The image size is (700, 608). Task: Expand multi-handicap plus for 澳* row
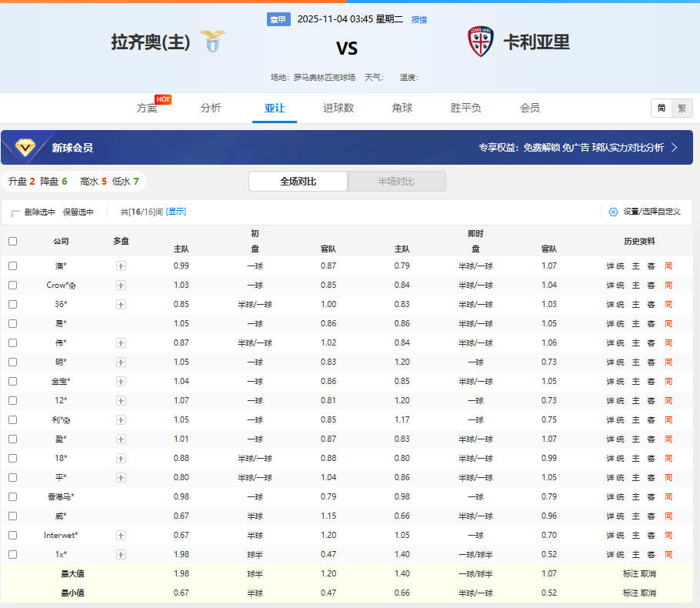[121, 266]
